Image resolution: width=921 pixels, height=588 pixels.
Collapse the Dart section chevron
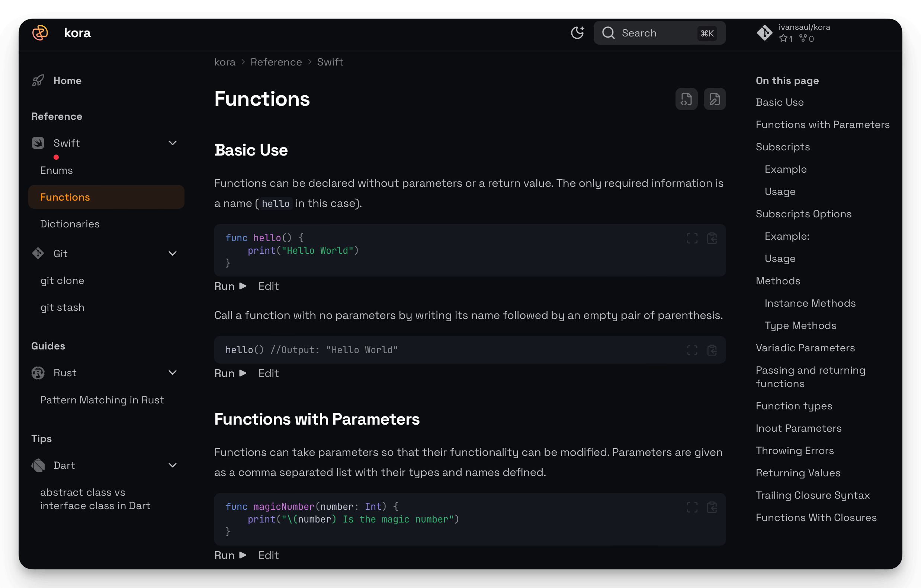173,465
